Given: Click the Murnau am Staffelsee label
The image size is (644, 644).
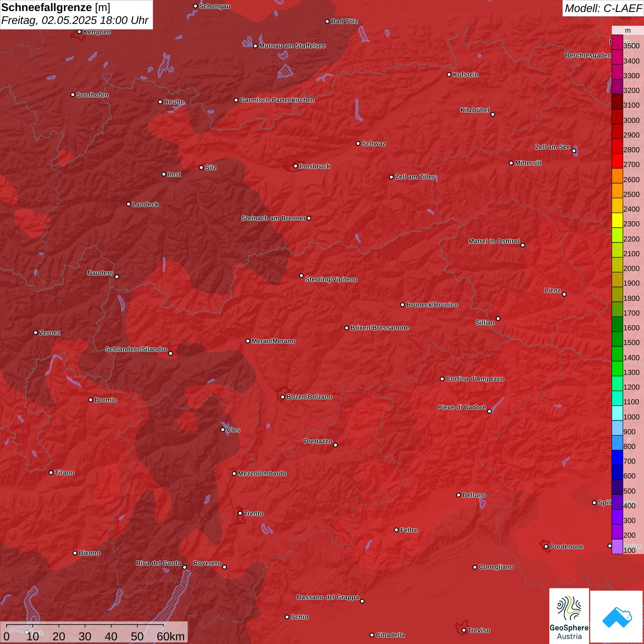Looking at the screenshot, I should tap(293, 46).
